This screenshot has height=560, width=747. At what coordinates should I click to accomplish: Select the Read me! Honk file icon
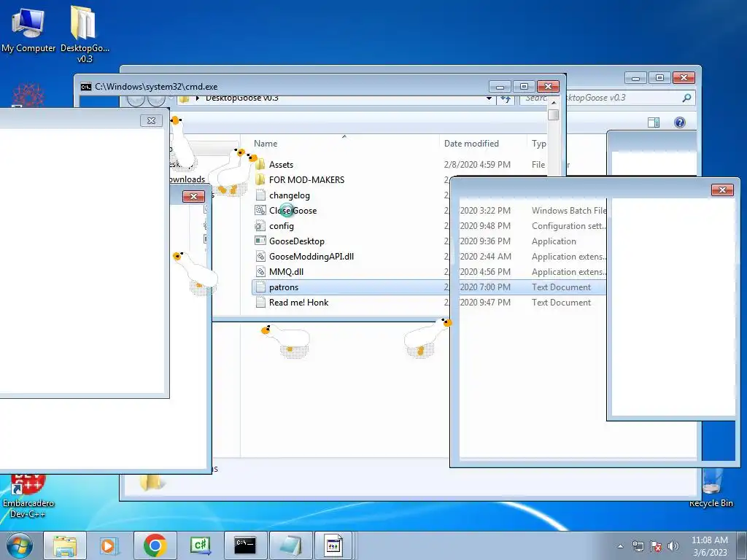260,303
